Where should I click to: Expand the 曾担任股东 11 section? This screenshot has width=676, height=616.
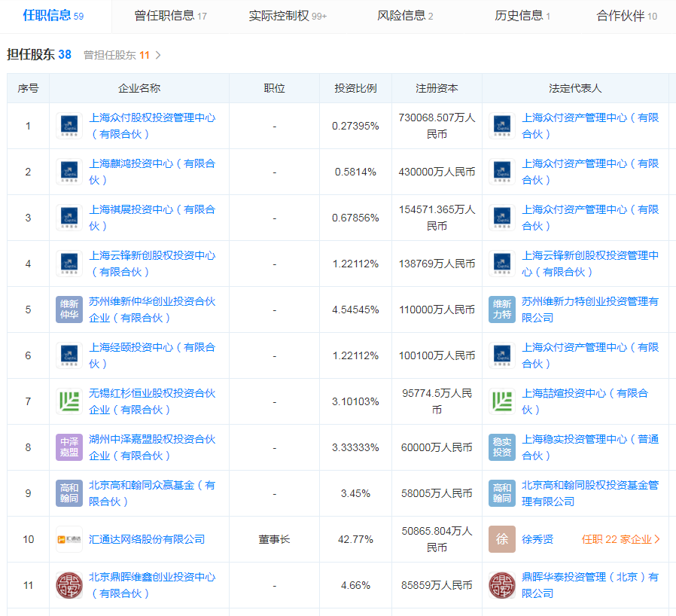click(122, 55)
